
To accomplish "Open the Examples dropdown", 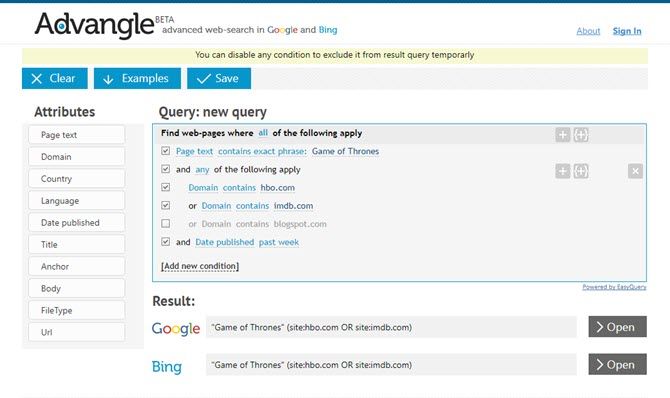I will (137, 78).
